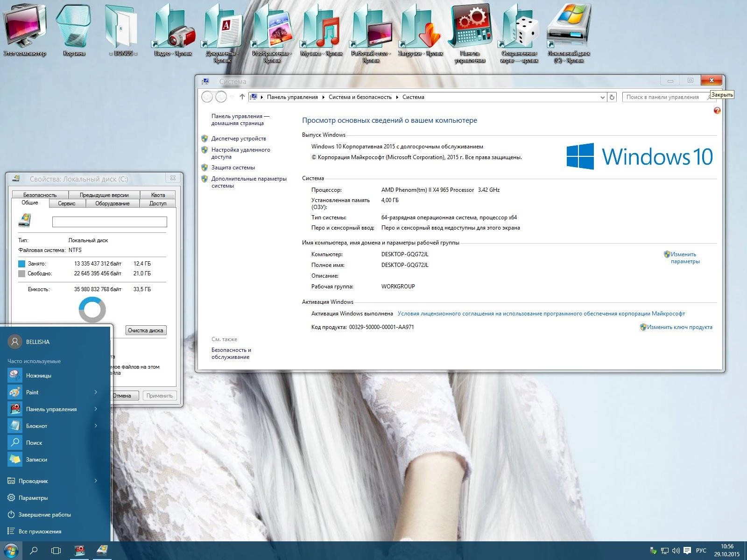
Task: Open the 'Видео - Ярлык' shortcut
Action: coord(173,30)
